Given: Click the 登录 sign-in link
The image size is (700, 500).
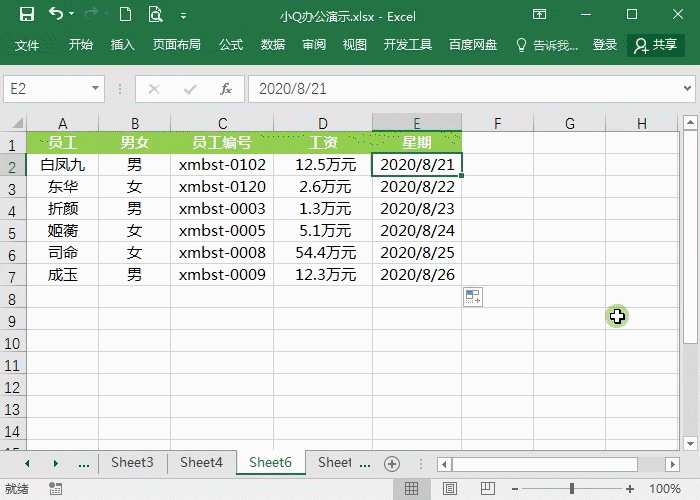Looking at the screenshot, I should pyautogui.click(x=605, y=45).
